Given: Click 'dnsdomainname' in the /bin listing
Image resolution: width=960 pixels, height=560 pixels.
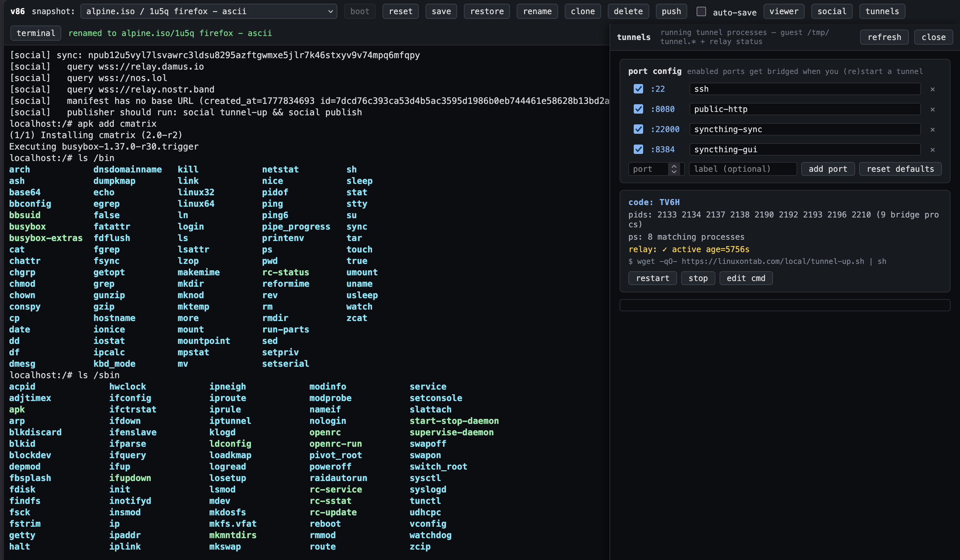Looking at the screenshot, I should [127, 169].
